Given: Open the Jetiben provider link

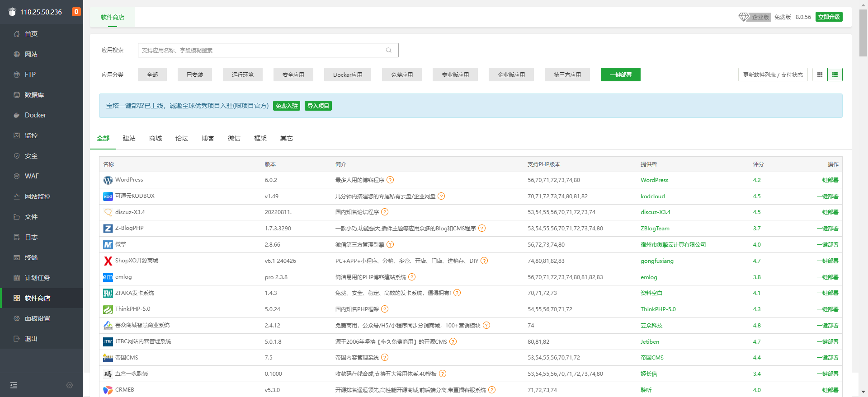Looking at the screenshot, I should coord(650,342).
